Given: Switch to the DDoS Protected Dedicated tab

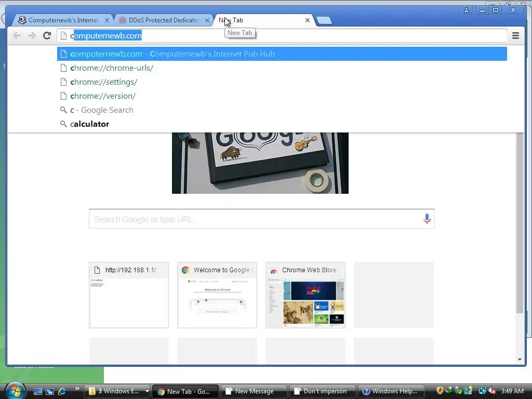Looking at the screenshot, I should click(x=164, y=20).
